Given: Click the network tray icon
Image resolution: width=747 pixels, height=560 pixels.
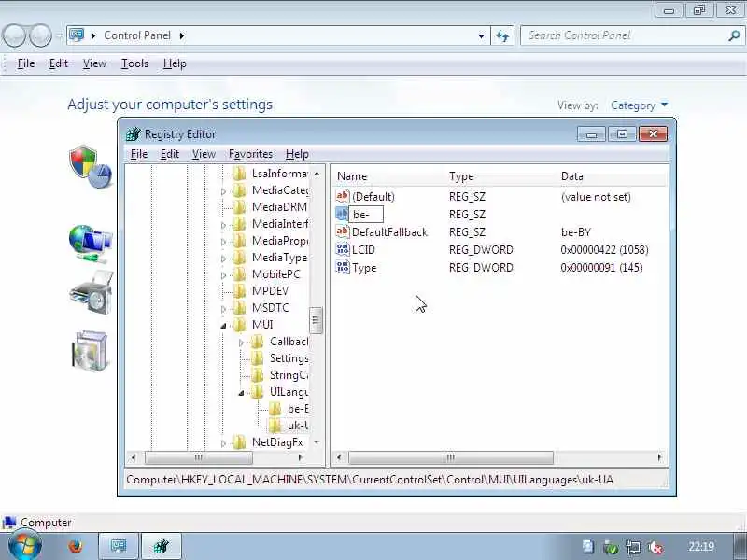Looking at the screenshot, I should coord(633,547).
